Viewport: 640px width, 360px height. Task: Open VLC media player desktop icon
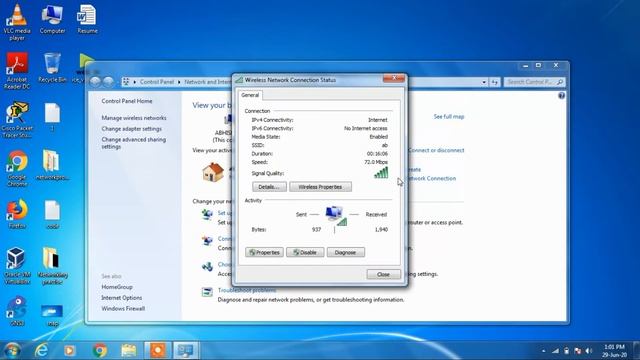point(17,22)
